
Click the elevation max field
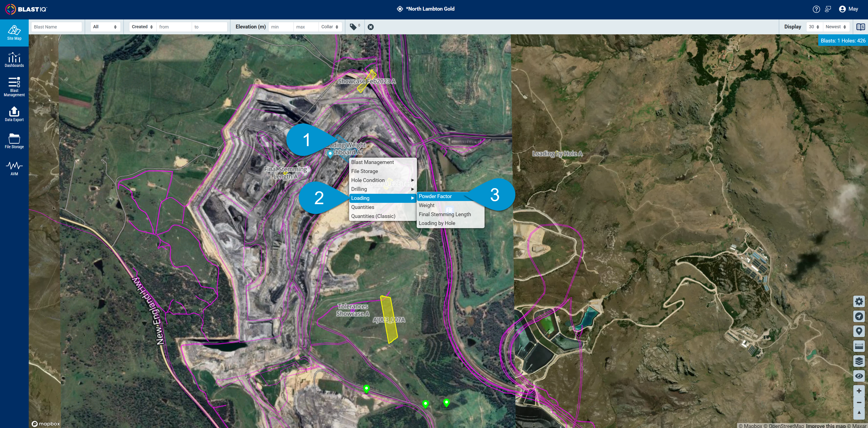click(x=306, y=27)
